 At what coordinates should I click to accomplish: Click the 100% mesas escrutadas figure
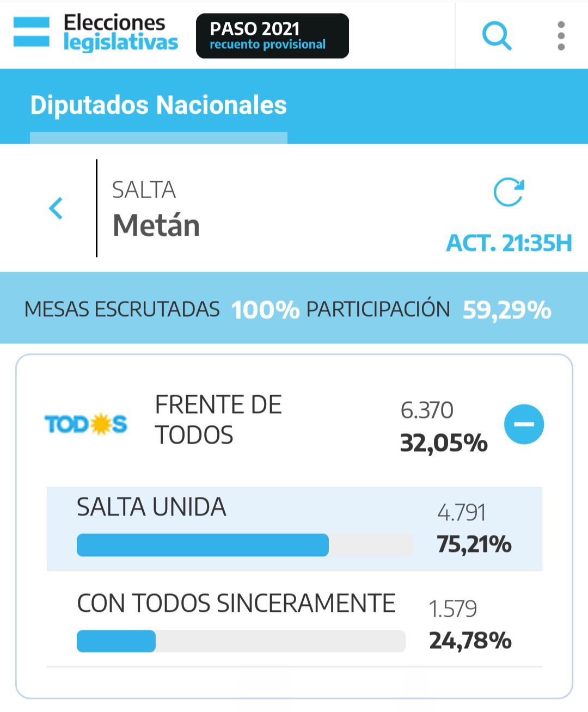(x=265, y=310)
